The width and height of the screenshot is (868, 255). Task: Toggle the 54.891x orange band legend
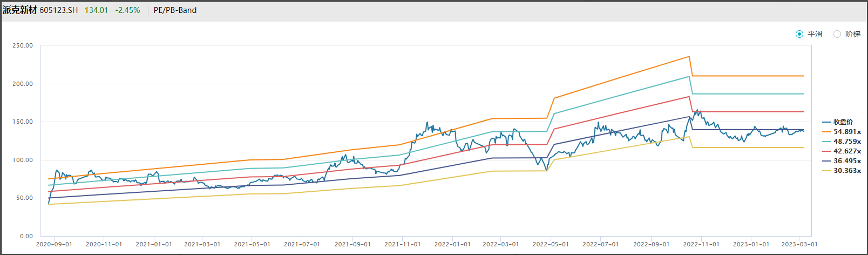click(x=842, y=132)
